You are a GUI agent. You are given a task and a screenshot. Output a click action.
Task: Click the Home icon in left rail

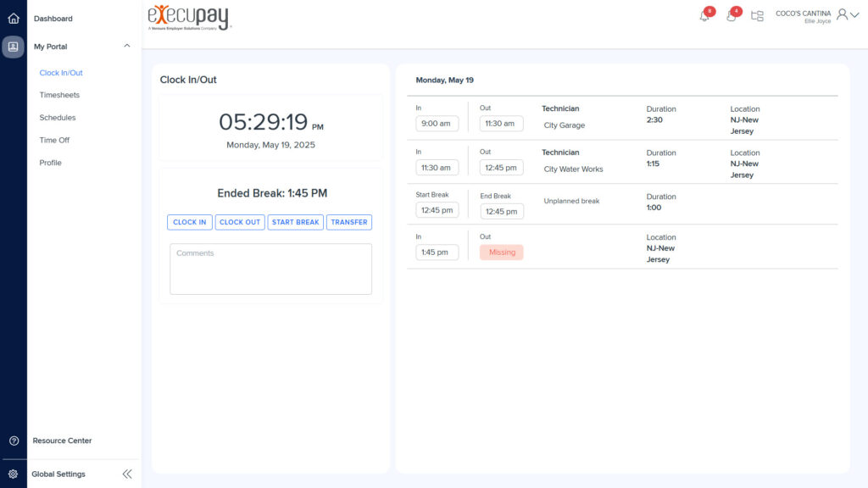[13, 19]
